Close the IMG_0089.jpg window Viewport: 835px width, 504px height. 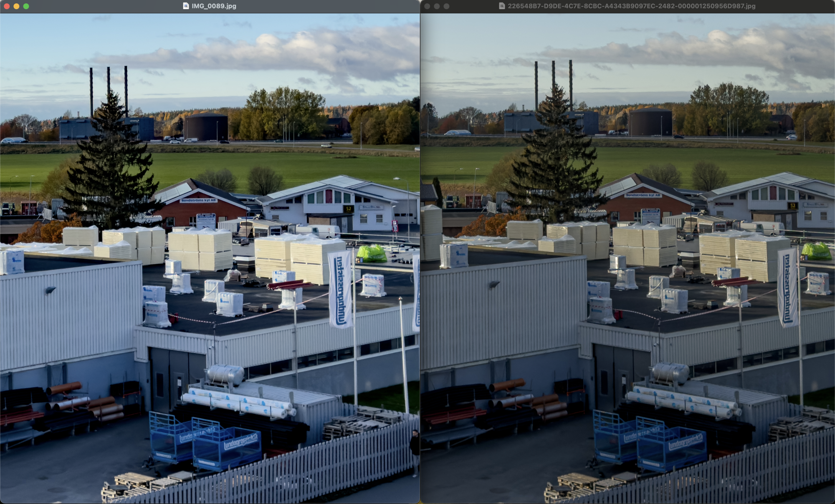click(7, 6)
